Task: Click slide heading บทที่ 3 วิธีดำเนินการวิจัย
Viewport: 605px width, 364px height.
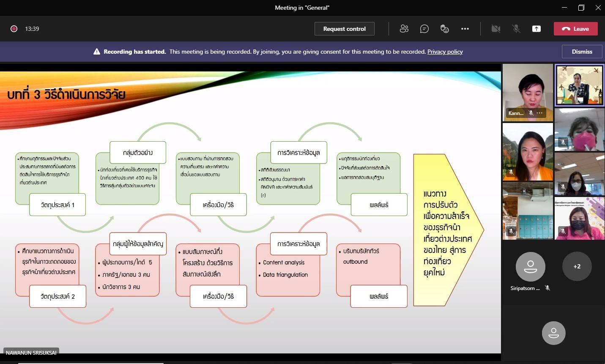Action: (x=66, y=94)
